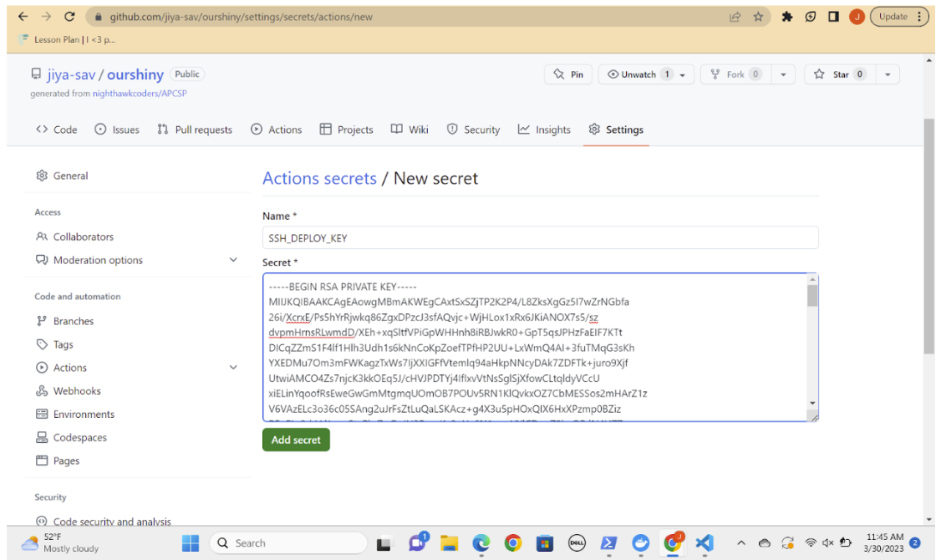Open OneDrive cloud icon in system tray
936x560 pixels.
[764, 543]
